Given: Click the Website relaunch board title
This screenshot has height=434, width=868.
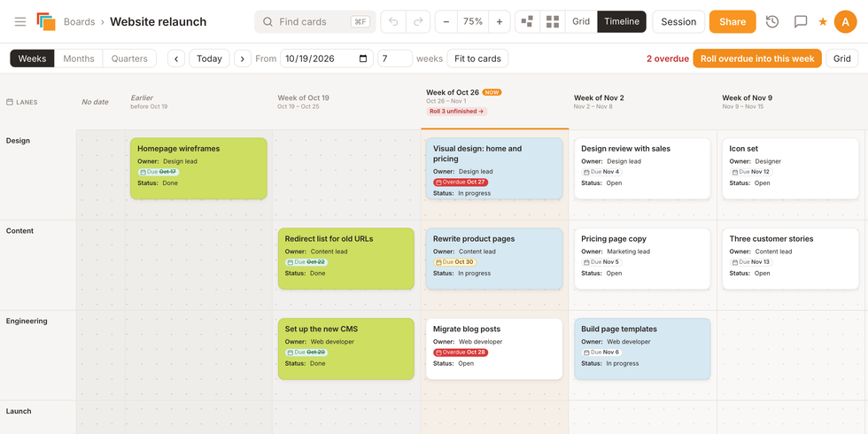Looking at the screenshot, I should point(159,21).
